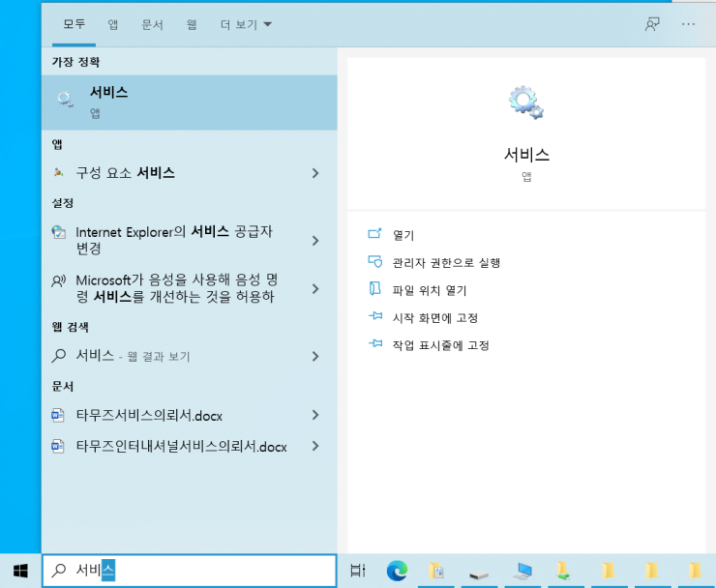Click the feedback person icon
The height and width of the screenshot is (588, 716).
coord(652,24)
